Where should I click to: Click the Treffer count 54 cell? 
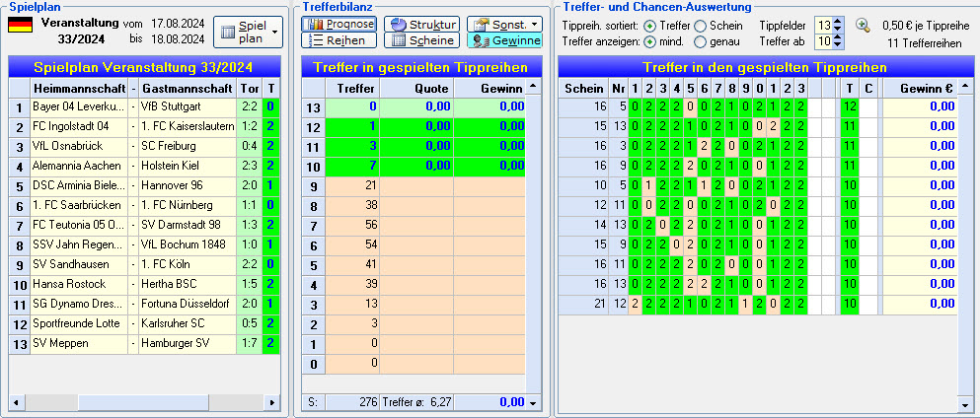(352, 245)
